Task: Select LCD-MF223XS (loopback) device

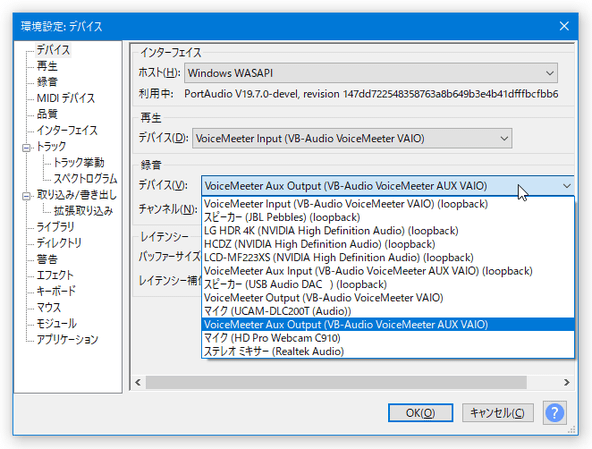Action: coord(388,258)
